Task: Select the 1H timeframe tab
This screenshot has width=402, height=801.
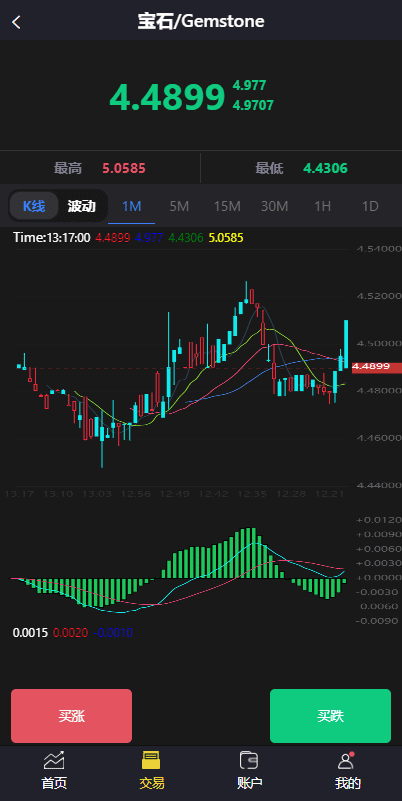Action: (322, 206)
